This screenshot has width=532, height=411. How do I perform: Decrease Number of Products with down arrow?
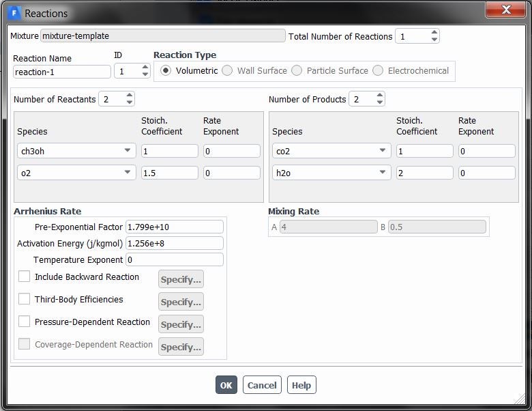380,102
